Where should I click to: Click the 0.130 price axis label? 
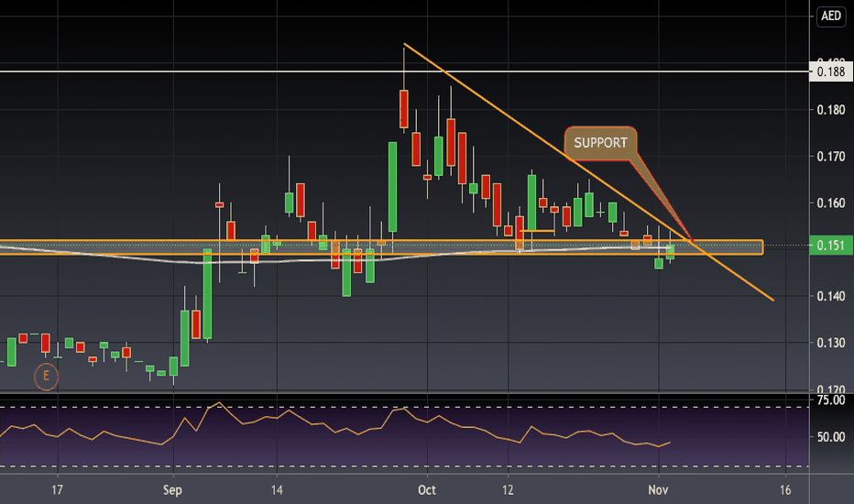[830, 344]
